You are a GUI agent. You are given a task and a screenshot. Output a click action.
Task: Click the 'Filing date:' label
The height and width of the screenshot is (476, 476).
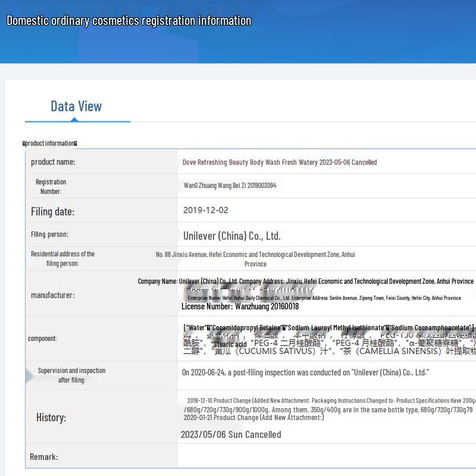click(x=52, y=212)
